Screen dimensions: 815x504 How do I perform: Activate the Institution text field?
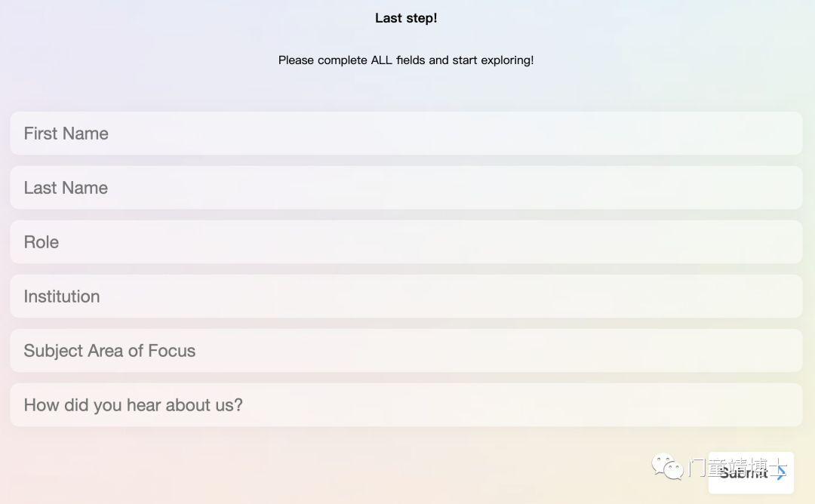407,297
